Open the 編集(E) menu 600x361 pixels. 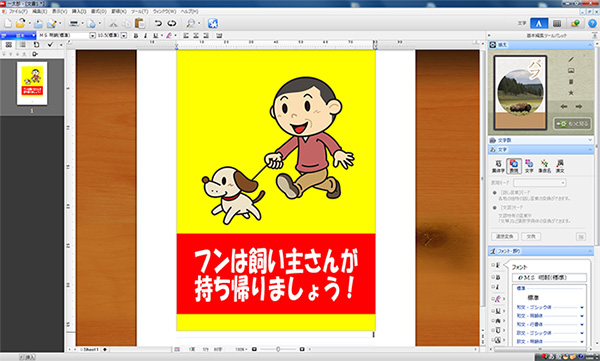(x=39, y=11)
